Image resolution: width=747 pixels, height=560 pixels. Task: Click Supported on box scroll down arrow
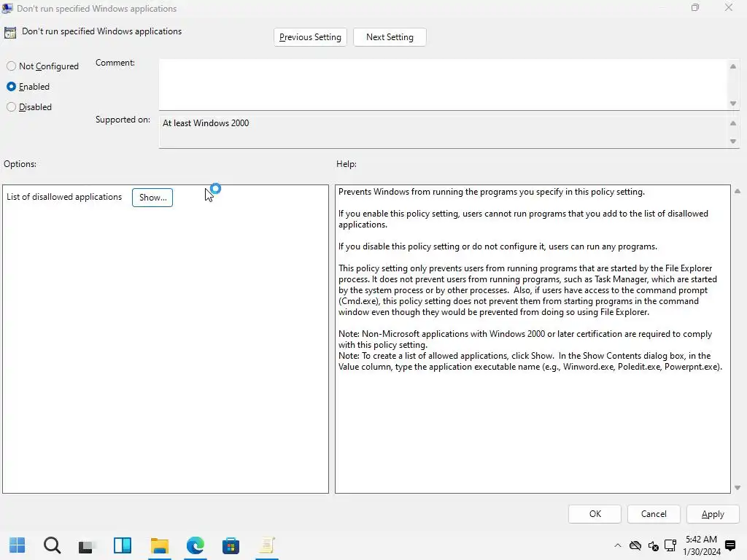tap(733, 141)
